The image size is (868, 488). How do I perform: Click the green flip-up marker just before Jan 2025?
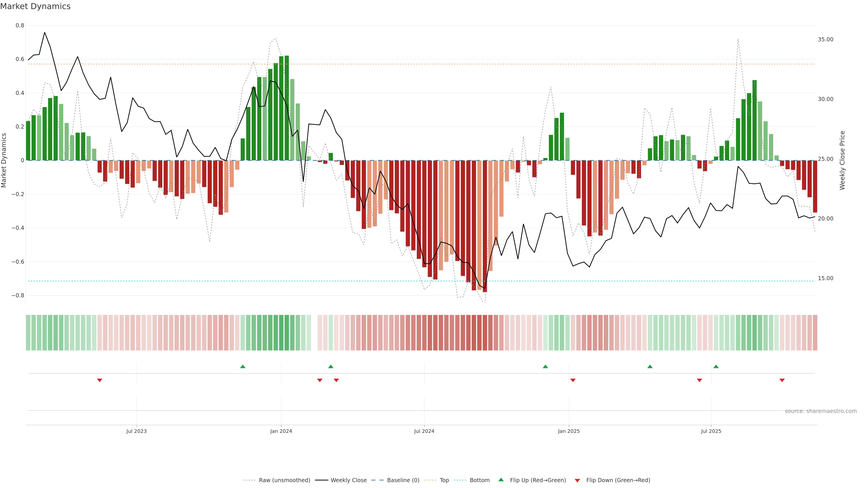click(545, 366)
